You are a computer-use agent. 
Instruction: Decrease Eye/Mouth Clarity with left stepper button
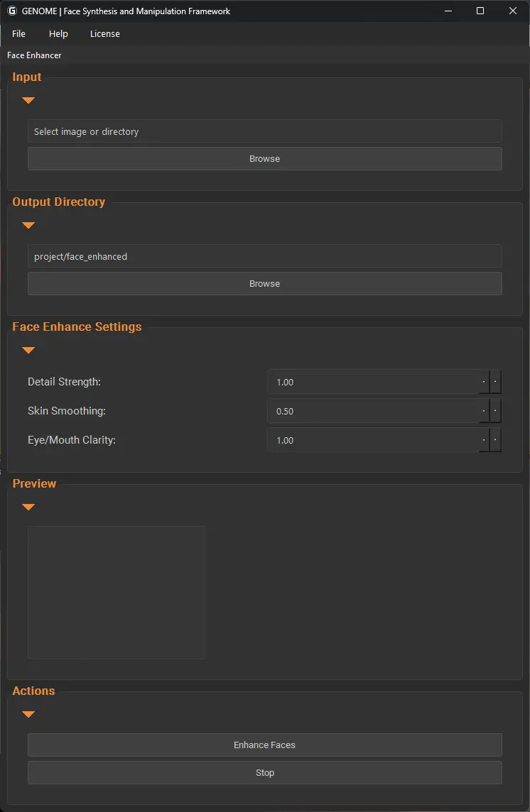484,439
